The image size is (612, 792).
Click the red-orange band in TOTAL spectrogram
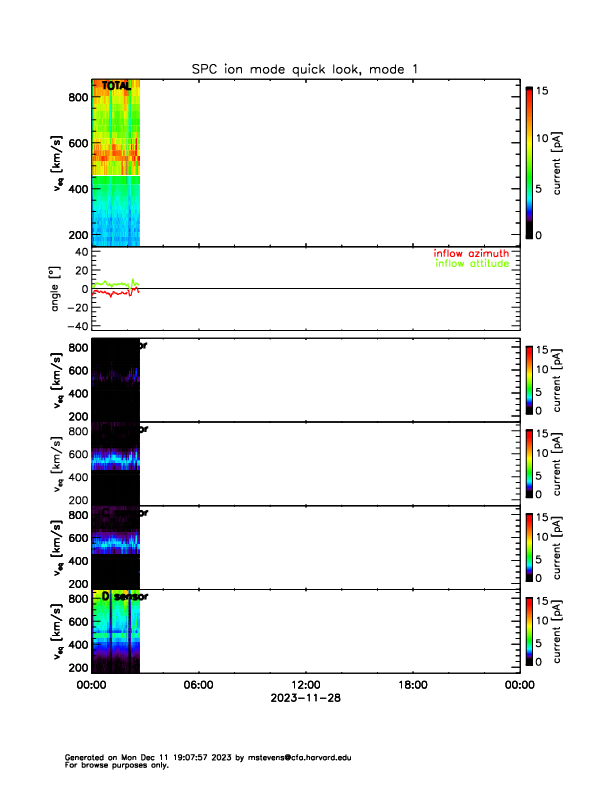click(x=115, y=155)
